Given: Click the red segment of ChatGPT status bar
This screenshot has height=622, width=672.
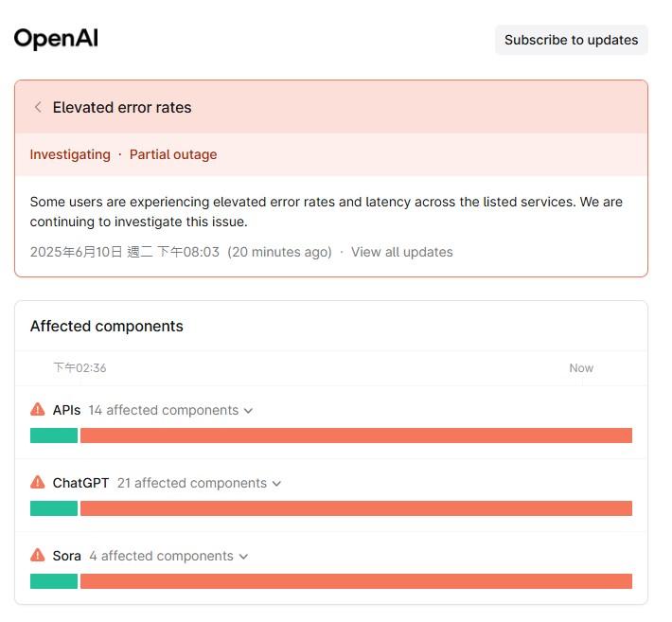Looking at the screenshot, I should click(356, 508).
